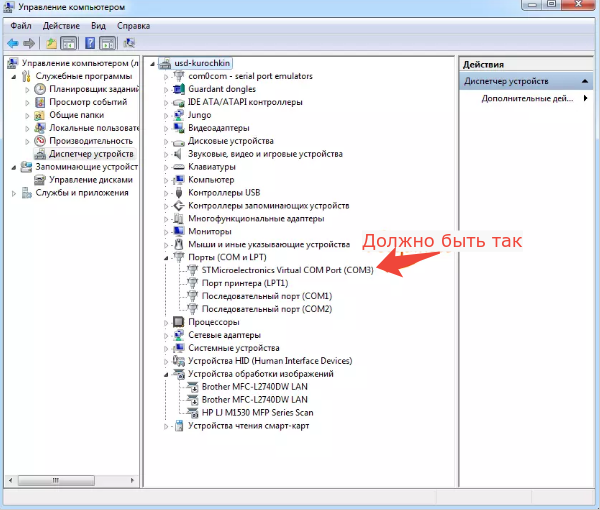Click the Дисковые устройства drive icon
600x510 pixels.
point(179,142)
